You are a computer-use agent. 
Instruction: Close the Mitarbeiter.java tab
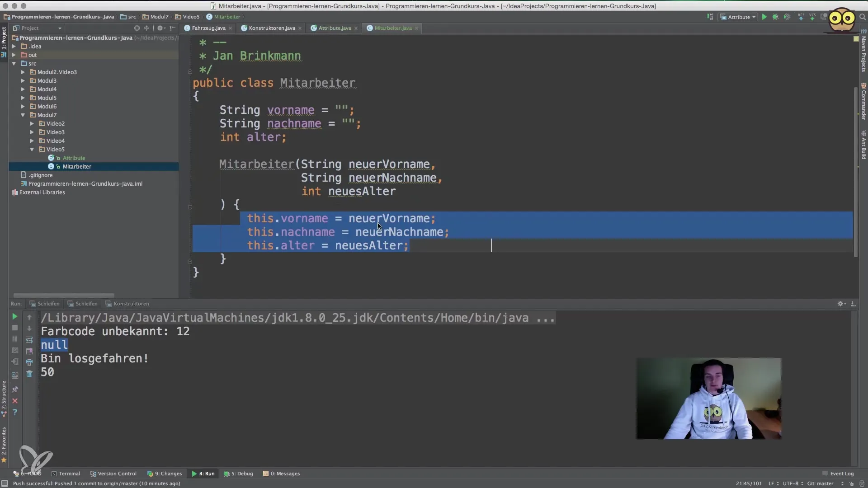[x=416, y=28]
